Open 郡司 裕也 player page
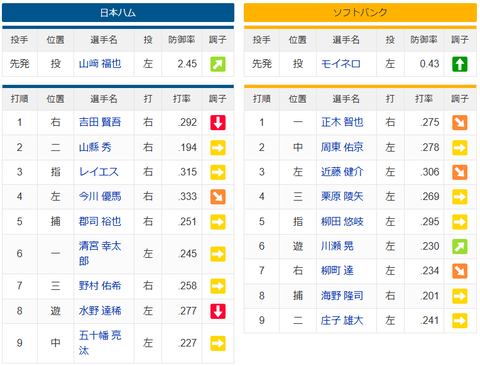 (x=100, y=221)
